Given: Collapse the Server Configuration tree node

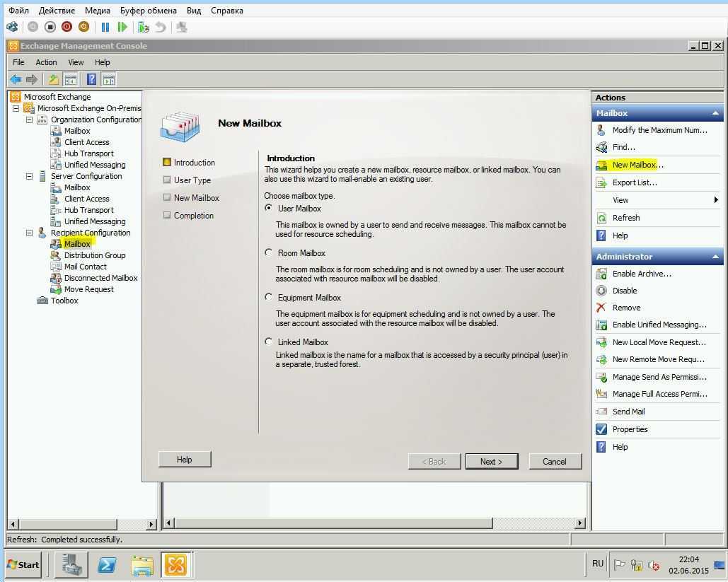Looking at the screenshot, I should point(30,176).
